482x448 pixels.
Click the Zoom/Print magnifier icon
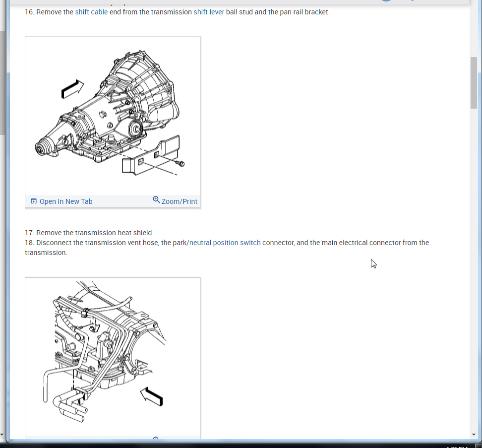(156, 200)
